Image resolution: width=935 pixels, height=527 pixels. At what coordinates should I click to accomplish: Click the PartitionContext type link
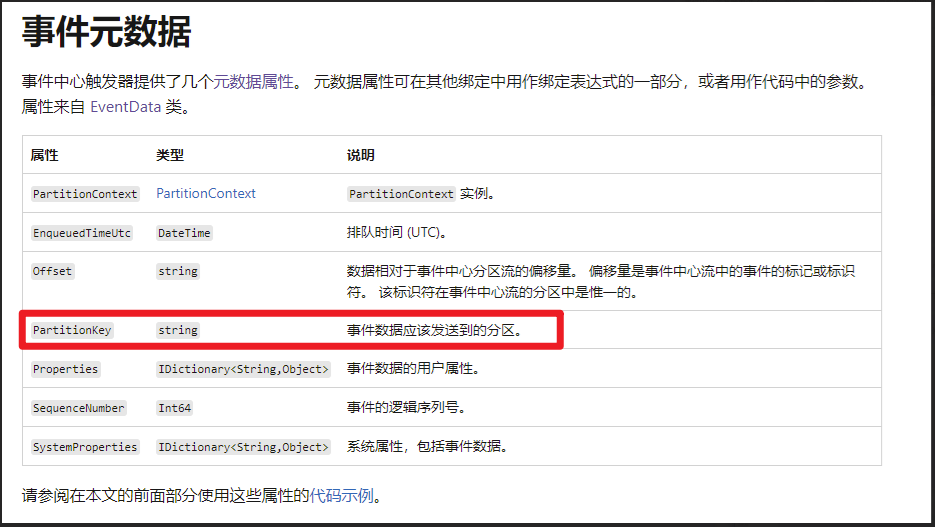click(x=206, y=193)
